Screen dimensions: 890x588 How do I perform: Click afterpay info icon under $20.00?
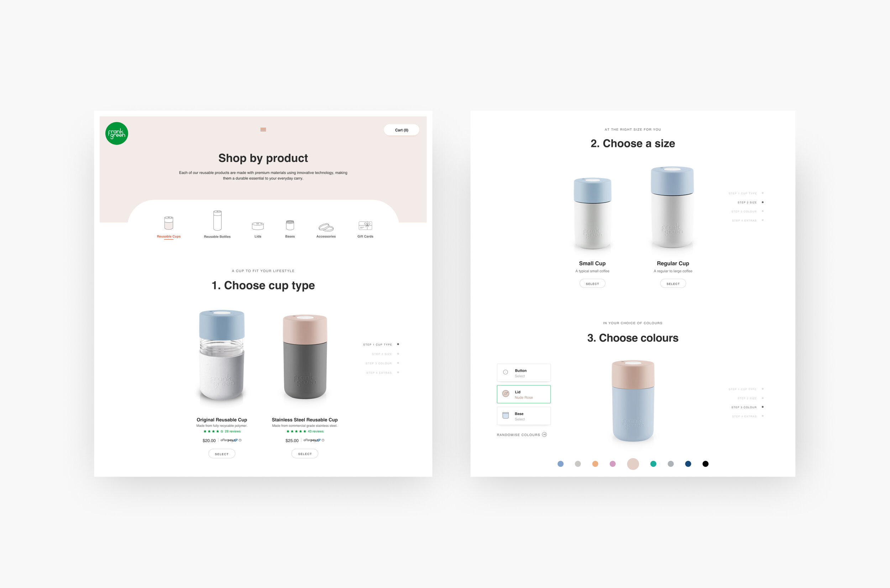(240, 440)
